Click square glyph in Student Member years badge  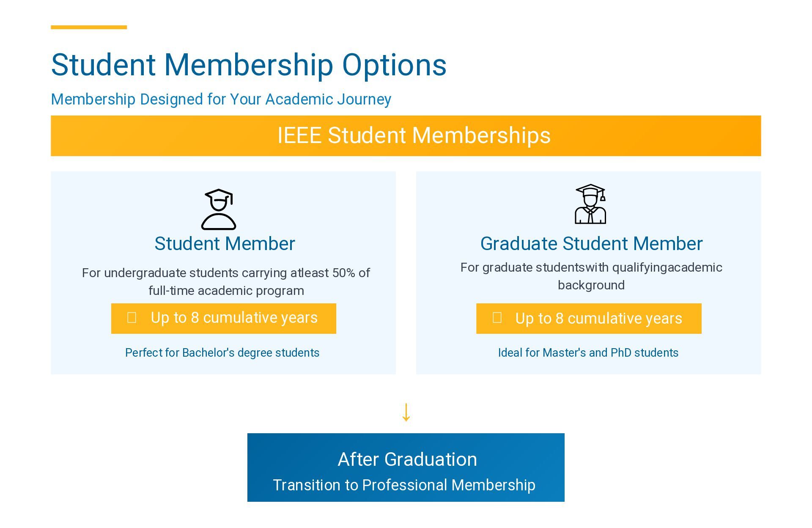(132, 318)
